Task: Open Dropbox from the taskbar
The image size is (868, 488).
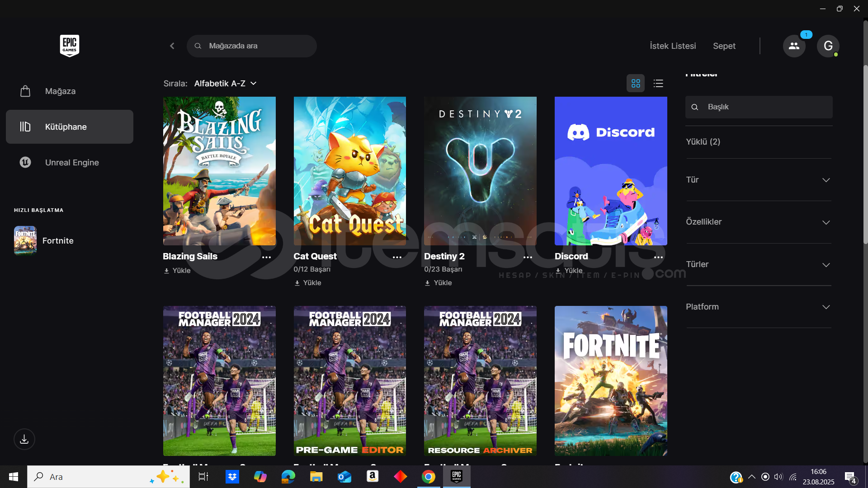Action: point(232,477)
